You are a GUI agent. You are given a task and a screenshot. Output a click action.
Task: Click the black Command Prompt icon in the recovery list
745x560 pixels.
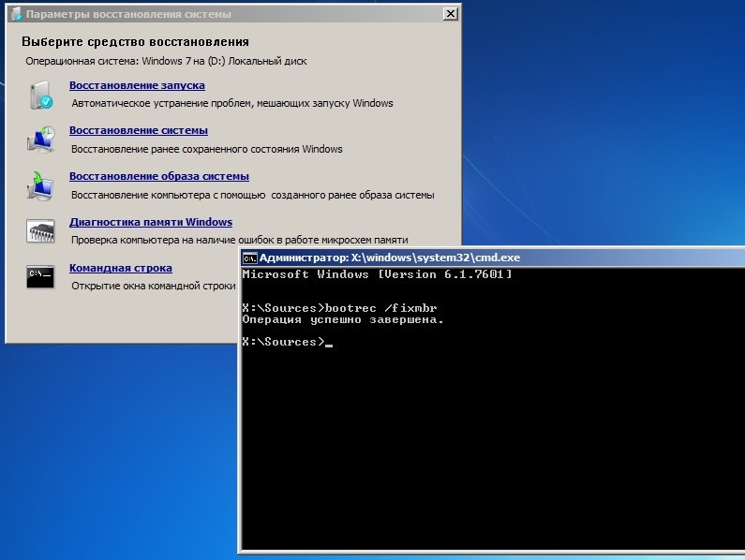(40, 276)
